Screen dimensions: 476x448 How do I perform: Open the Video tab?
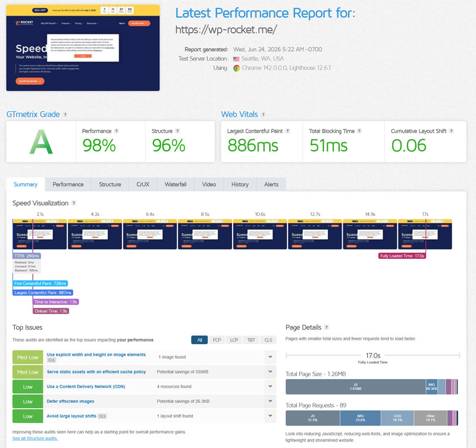(209, 184)
